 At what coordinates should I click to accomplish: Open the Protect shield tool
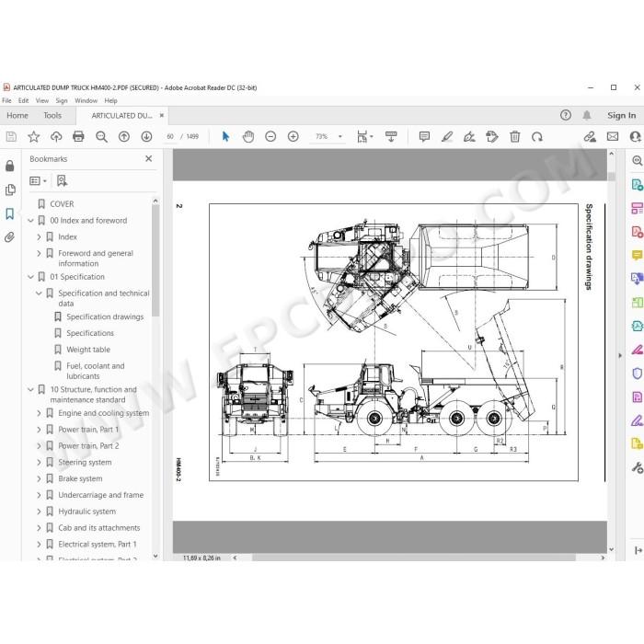[637, 374]
